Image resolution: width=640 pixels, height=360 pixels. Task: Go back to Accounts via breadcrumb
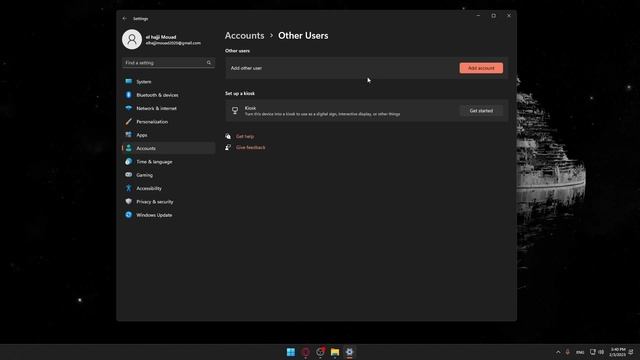click(244, 36)
